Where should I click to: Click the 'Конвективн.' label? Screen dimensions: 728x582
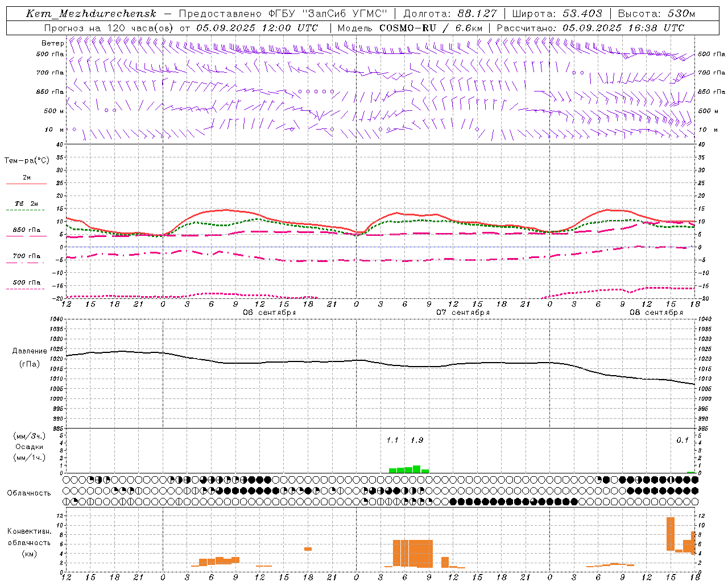[x=29, y=531]
